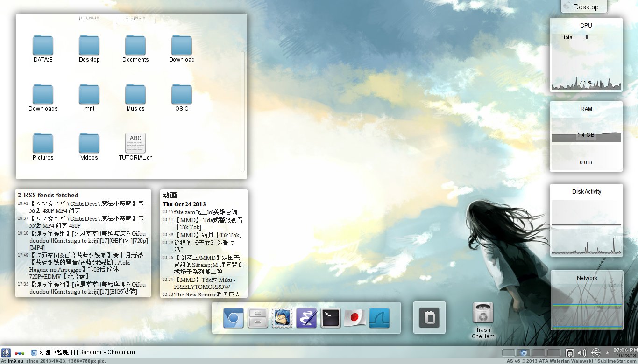The image size is (638, 364).
Task: Open the file manager drawer icon in dock
Action: 257,318
